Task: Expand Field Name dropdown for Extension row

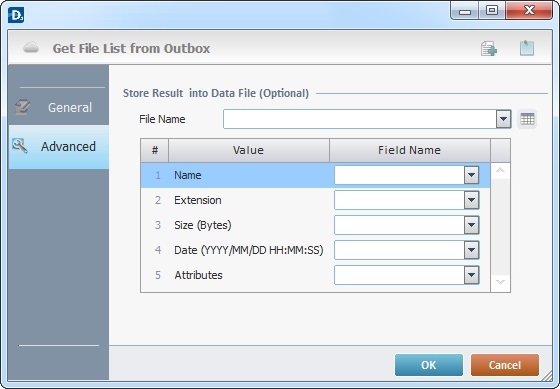Action: click(471, 200)
